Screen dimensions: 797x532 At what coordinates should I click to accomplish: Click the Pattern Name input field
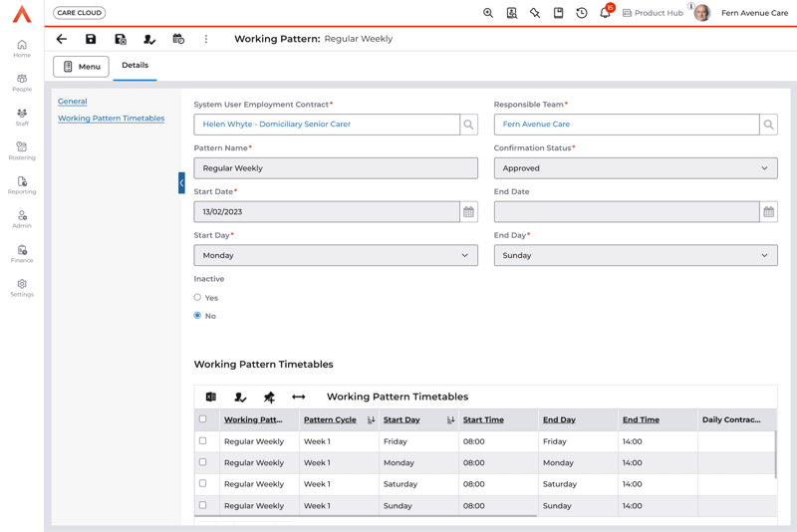pyautogui.click(x=335, y=168)
